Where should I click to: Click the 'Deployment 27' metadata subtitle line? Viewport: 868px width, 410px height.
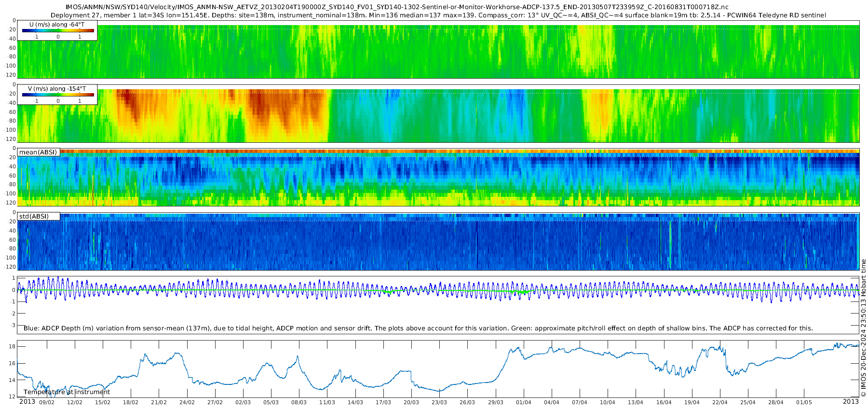438,15
